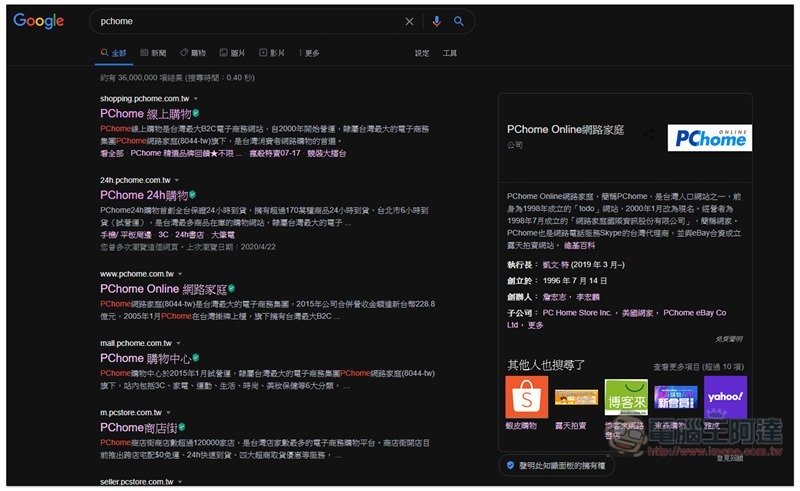Open the PChome 線上購物 search result
Screen dimensions: 800x491
pos(144,114)
